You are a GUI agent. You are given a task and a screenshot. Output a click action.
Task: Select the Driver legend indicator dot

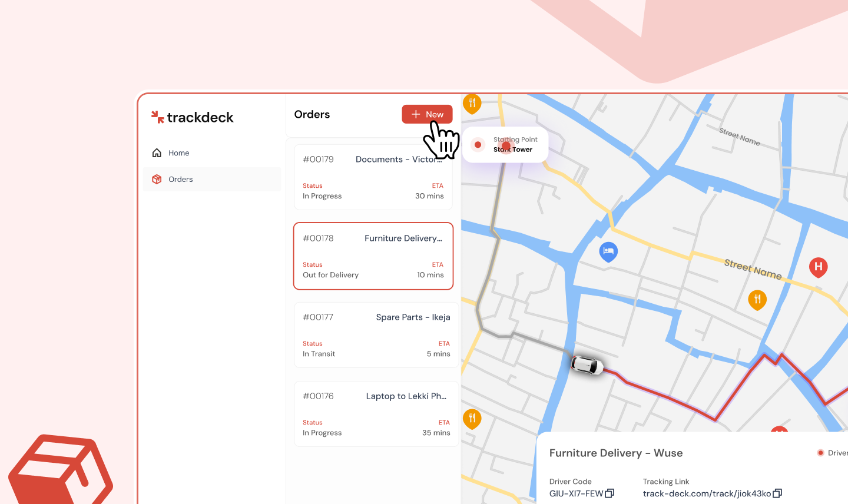click(820, 453)
